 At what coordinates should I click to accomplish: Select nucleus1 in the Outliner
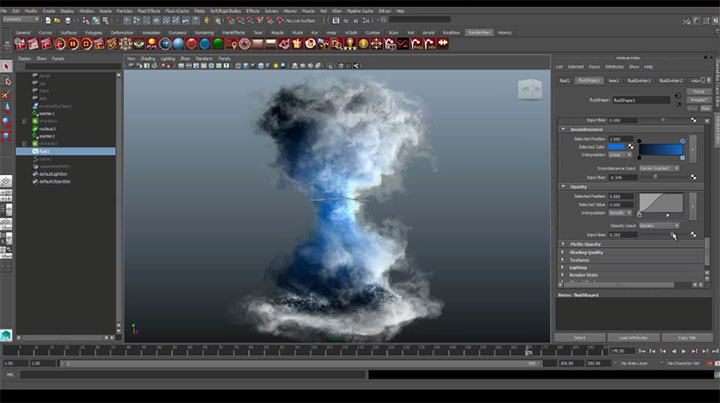tap(47, 129)
